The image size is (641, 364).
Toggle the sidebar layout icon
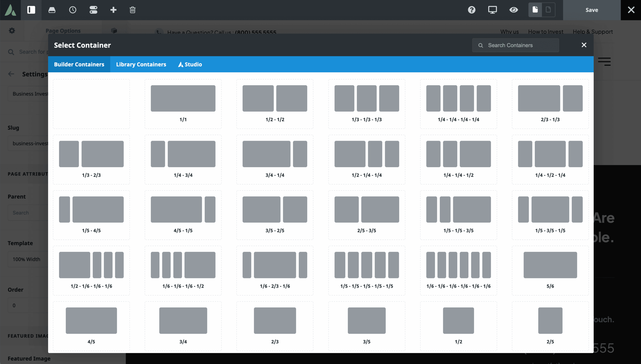[x=31, y=10]
